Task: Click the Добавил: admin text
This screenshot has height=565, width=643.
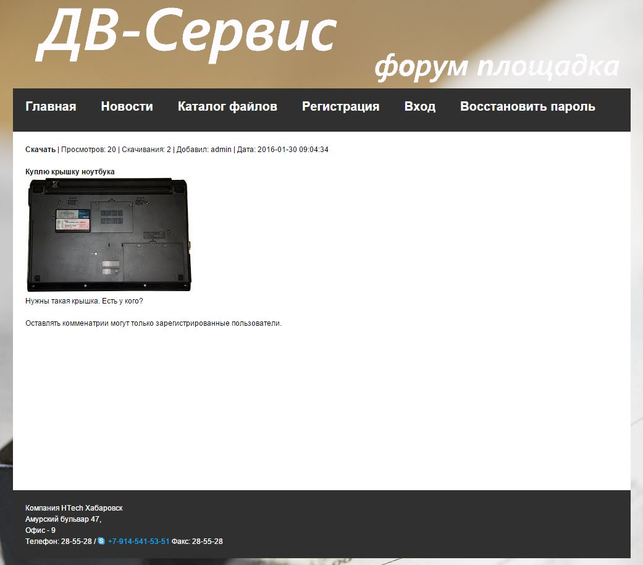Action: pos(204,150)
